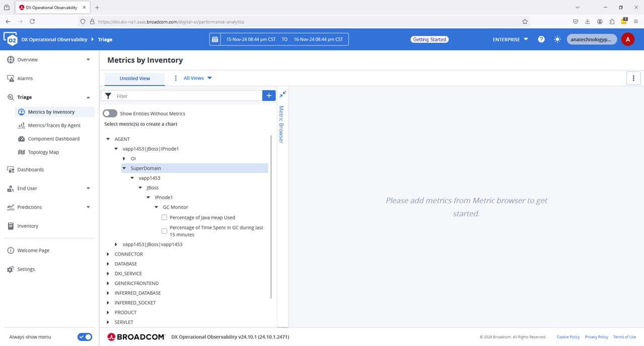This screenshot has width=644, height=346.
Task: Collapse the Metric Browser panel arrows icon
Action: click(283, 94)
